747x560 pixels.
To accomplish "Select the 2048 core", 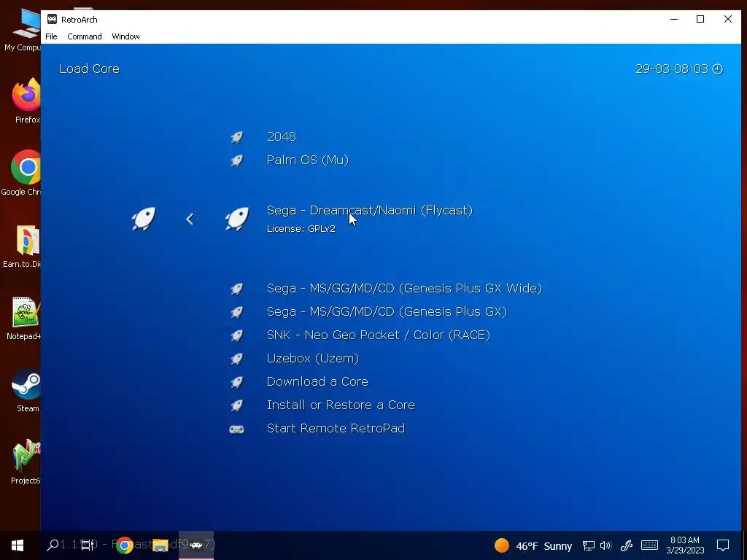I will pyautogui.click(x=281, y=136).
